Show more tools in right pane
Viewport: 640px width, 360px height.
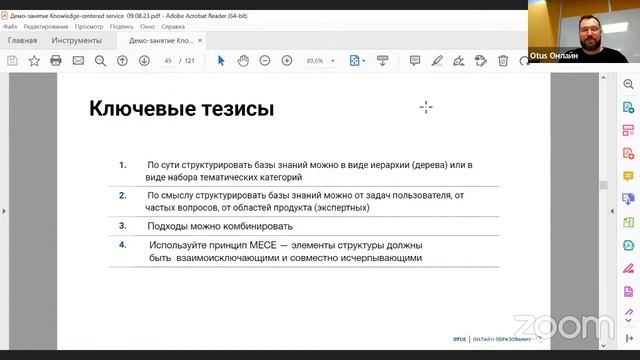click(x=629, y=321)
